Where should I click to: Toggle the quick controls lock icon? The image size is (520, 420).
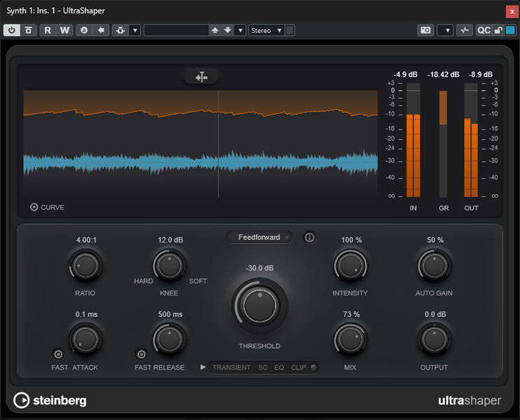pos(498,30)
